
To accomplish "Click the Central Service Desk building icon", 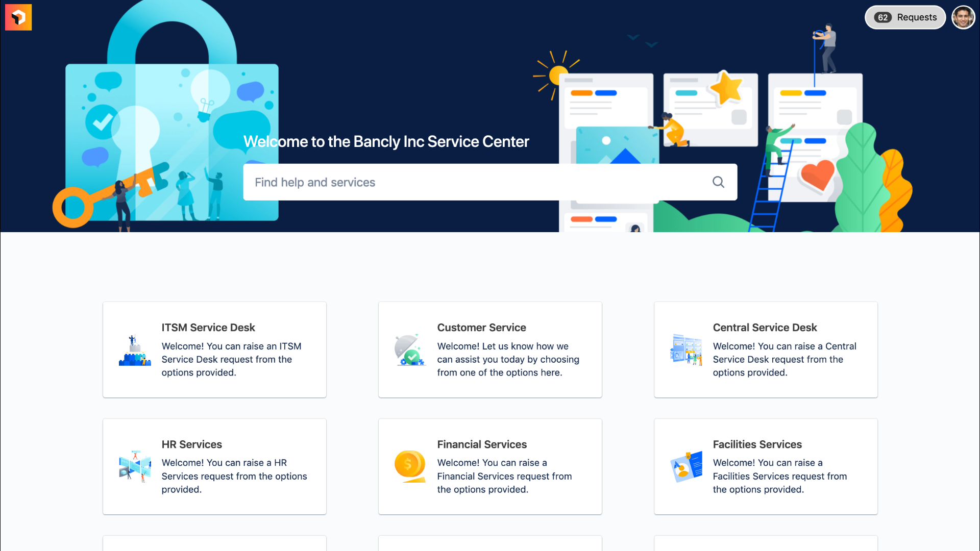I will 685,348.
